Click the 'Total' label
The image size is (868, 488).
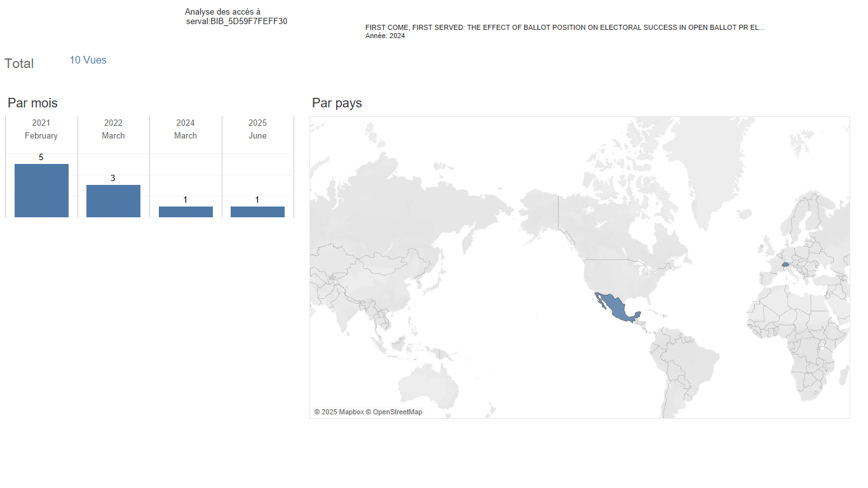coord(19,64)
